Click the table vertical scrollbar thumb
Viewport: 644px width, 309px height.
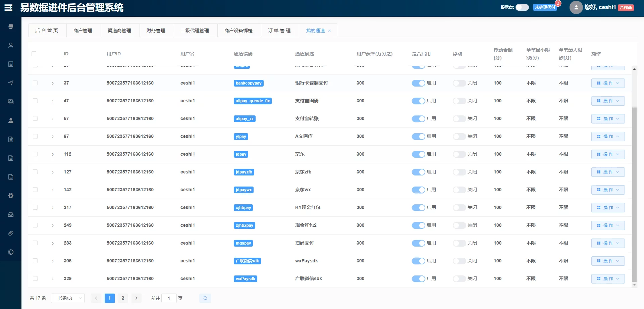pos(634,195)
